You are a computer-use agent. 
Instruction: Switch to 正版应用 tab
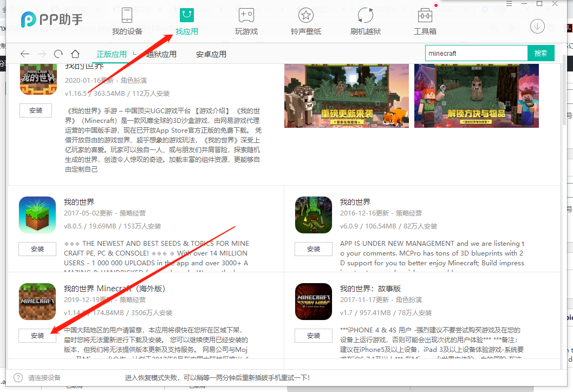point(112,55)
